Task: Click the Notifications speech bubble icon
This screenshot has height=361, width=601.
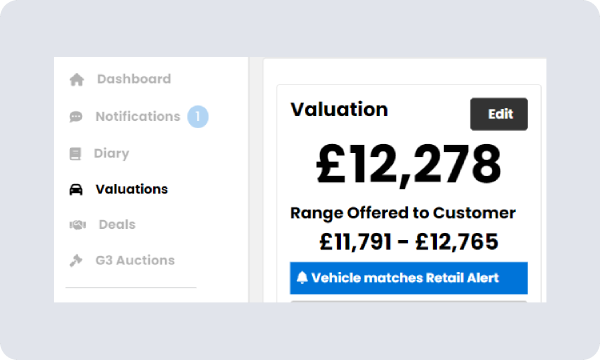Action: point(76,117)
